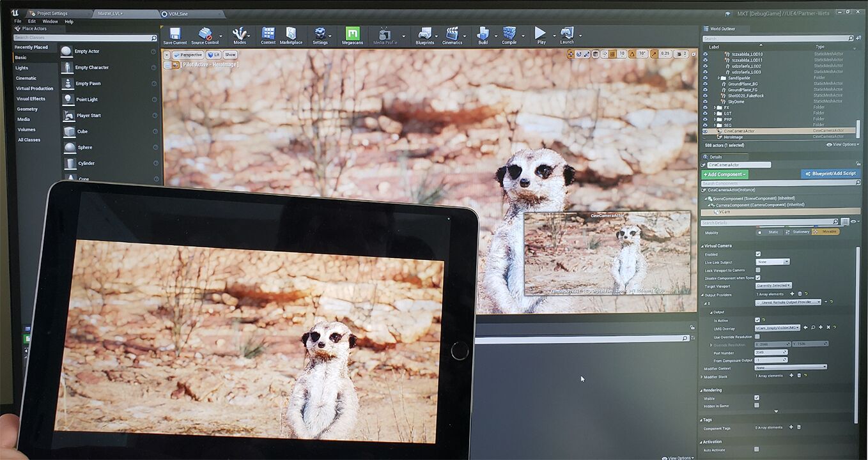Screen dimensions: 868x460
Task: Uncheck the Virtual Camera Enabled checkbox
Action: coord(758,254)
